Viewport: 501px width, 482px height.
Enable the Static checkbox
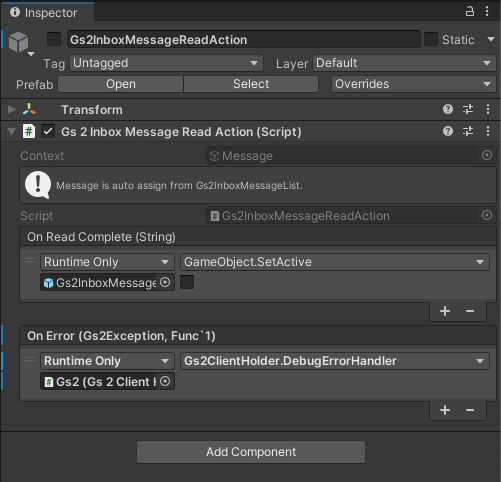click(431, 39)
